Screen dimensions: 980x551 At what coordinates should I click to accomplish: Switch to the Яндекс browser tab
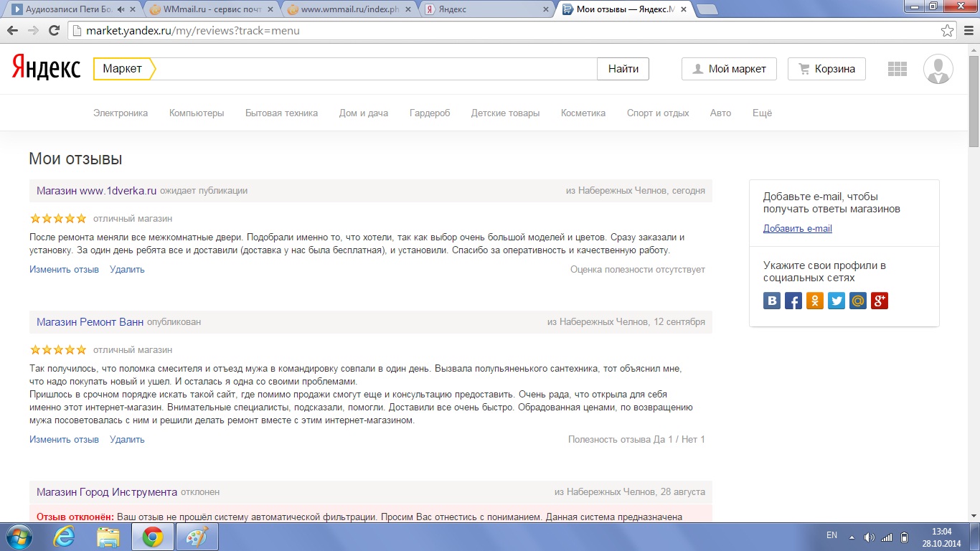486,9
